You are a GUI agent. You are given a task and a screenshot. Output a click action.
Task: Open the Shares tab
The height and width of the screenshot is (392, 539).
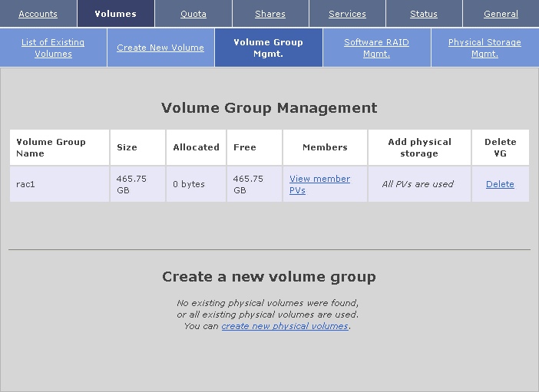point(270,14)
